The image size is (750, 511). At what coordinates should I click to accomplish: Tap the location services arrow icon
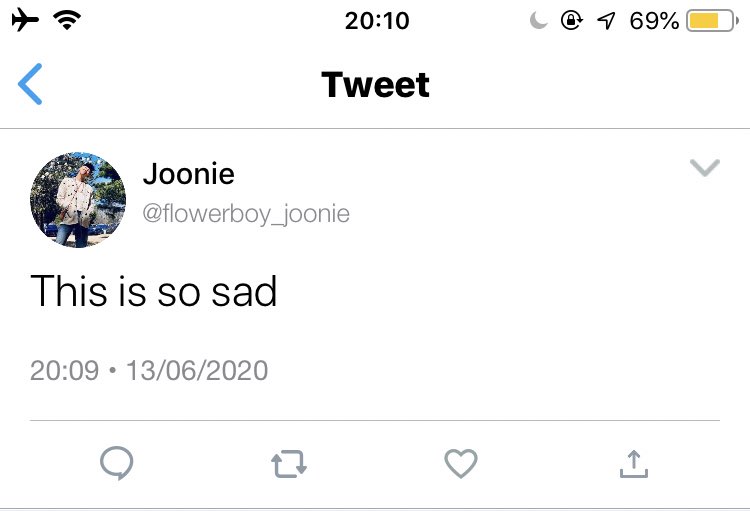(606, 21)
